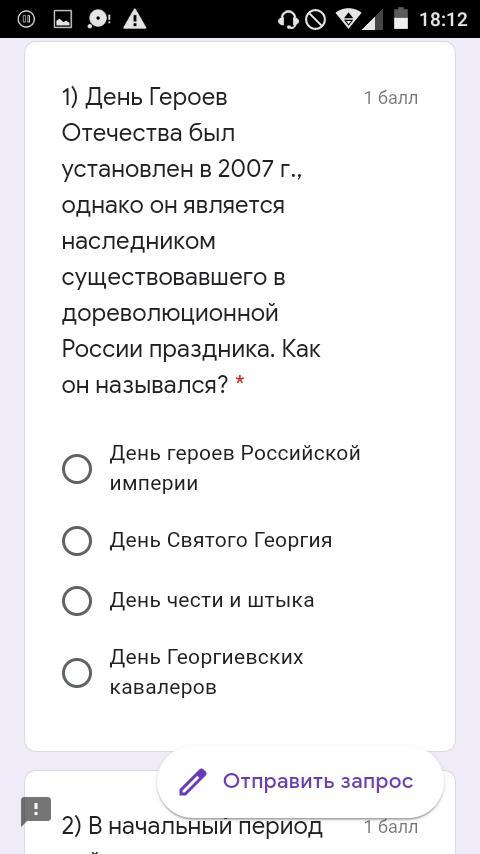
Task: Select radio button День героев Российской империи
Action: (x=77, y=469)
